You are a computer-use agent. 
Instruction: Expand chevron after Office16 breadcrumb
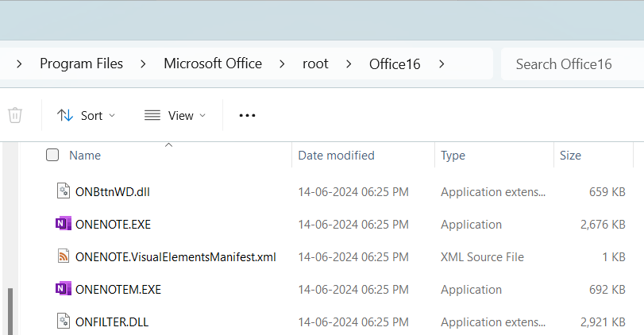(x=442, y=64)
